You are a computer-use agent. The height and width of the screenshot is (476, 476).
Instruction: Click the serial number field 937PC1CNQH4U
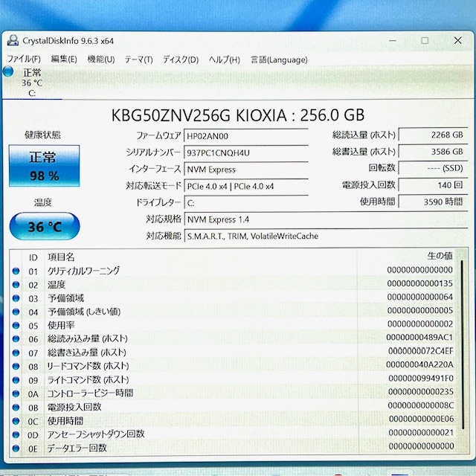pyautogui.click(x=246, y=152)
